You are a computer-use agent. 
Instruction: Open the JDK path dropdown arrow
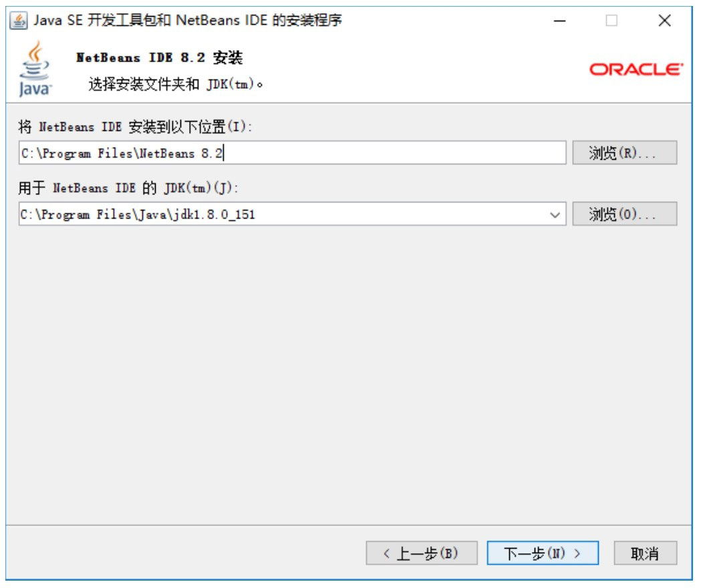[x=555, y=214]
